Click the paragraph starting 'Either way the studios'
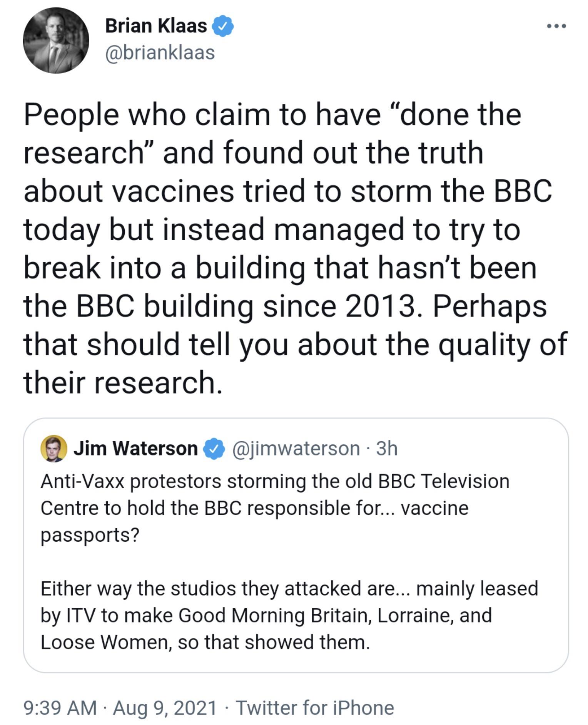588x725 pixels. [x=289, y=615]
